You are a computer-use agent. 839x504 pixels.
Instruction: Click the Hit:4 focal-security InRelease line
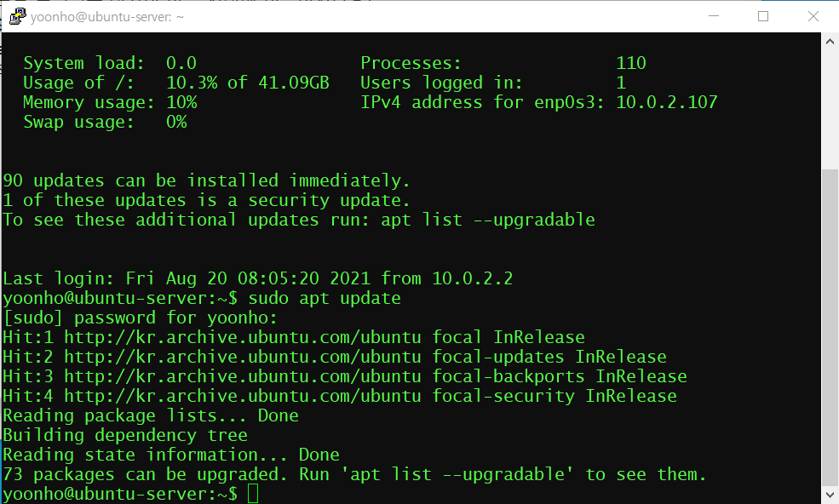(x=340, y=397)
